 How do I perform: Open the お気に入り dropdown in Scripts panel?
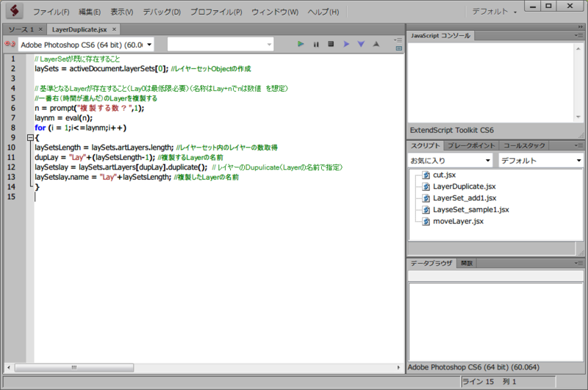point(450,160)
